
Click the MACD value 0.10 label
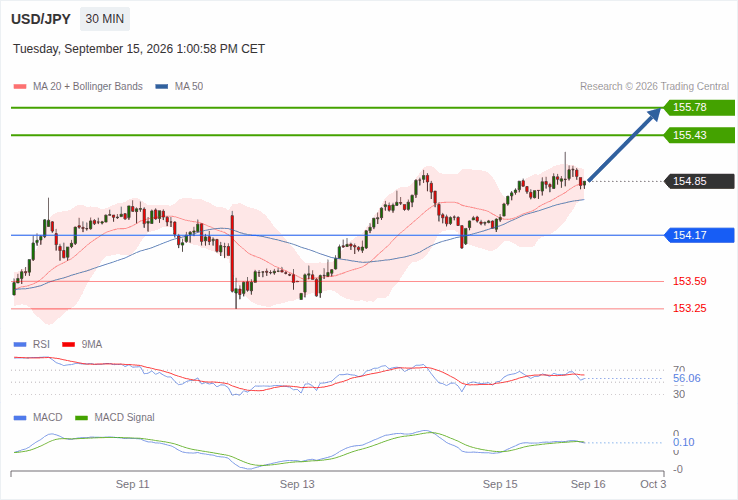683,443
